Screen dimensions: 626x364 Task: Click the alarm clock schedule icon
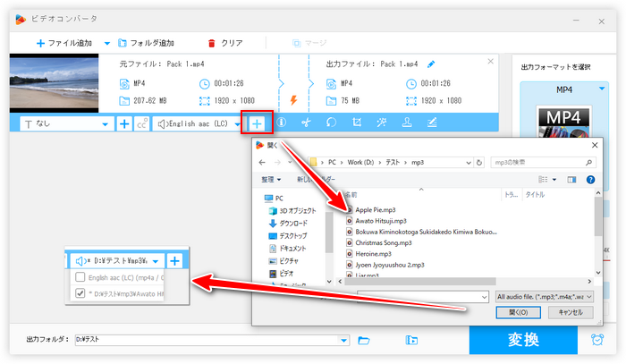tap(596, 340)
